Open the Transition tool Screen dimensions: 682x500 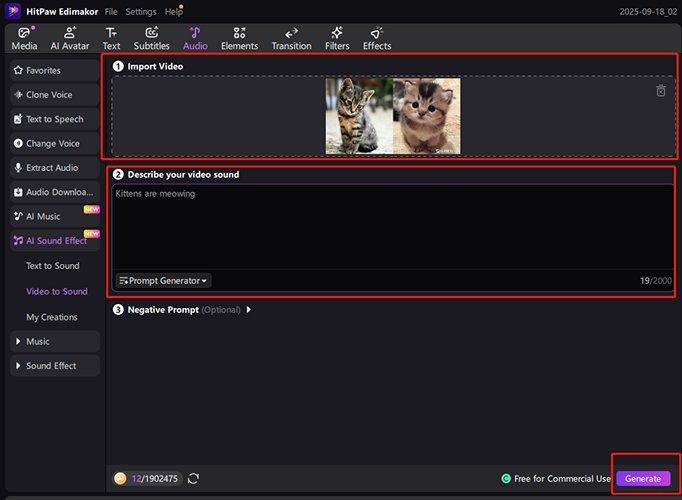pyautogui.click(x=291, y=33)
